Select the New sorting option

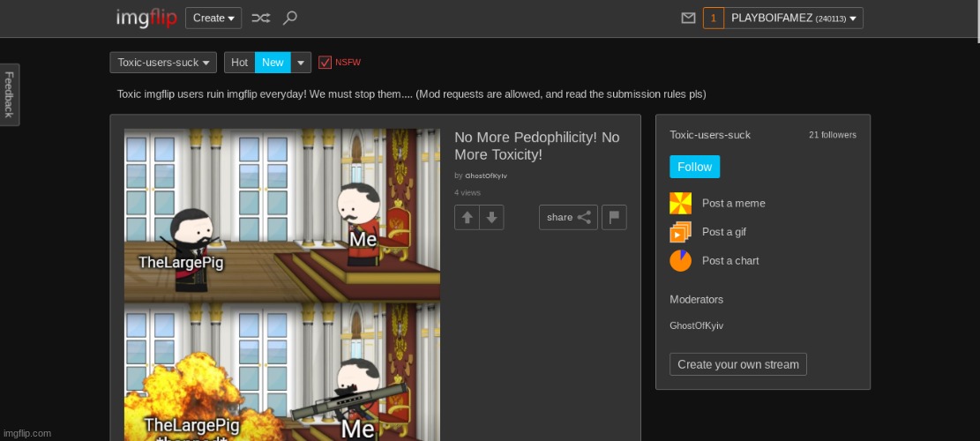click(273, 62)
